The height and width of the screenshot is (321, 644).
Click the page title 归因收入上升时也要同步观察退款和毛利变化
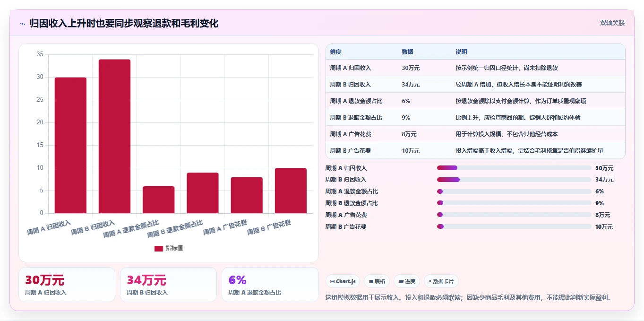point(124,24)
